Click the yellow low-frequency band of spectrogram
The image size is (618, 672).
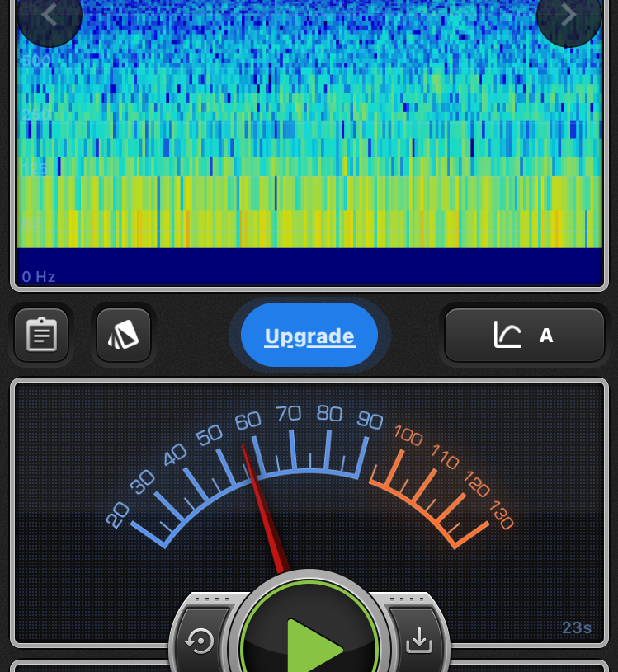[309, 210]
